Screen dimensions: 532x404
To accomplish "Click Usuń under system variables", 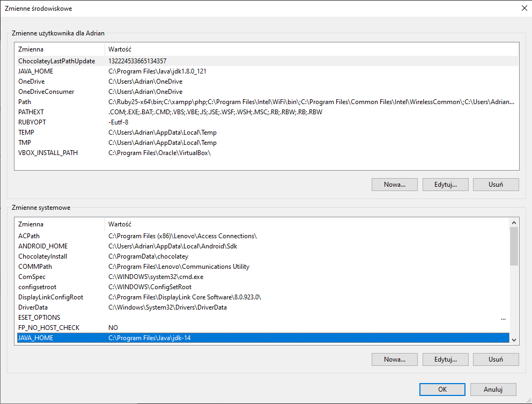I will click(496, 359).
